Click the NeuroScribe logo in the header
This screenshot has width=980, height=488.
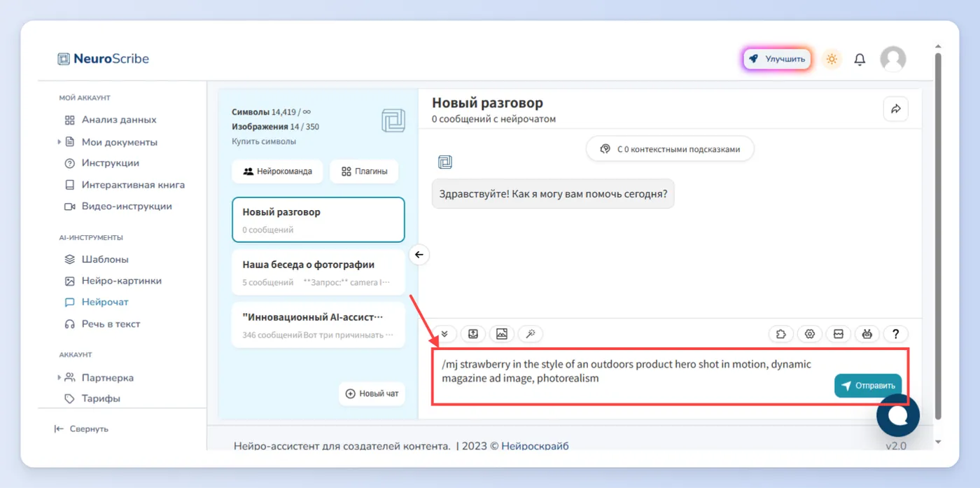point(103,59)
